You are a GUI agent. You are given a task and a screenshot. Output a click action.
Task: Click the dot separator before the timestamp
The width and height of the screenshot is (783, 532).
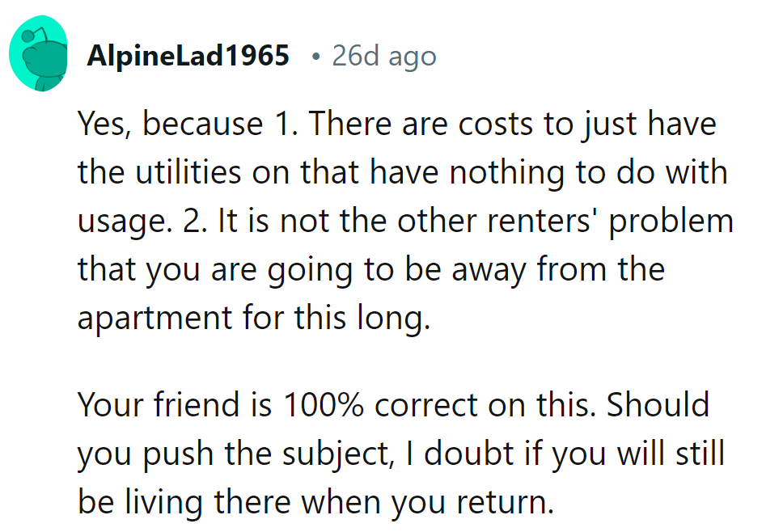315,57
